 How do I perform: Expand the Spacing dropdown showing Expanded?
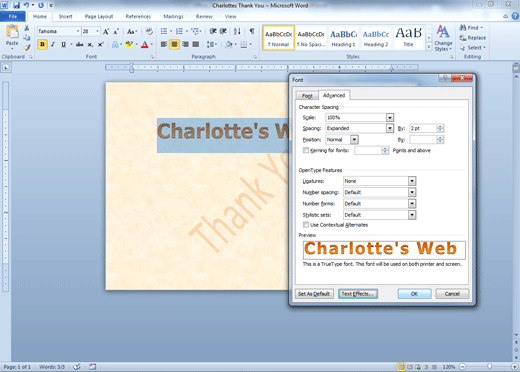[x=390, y=128]
